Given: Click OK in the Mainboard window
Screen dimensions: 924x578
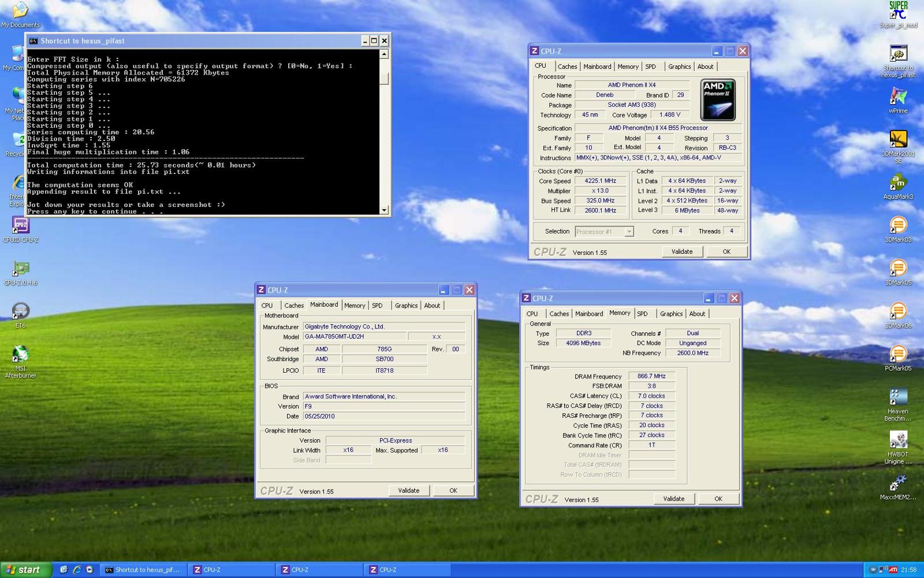Looking at the screenshot, I should tap(453, 490).
